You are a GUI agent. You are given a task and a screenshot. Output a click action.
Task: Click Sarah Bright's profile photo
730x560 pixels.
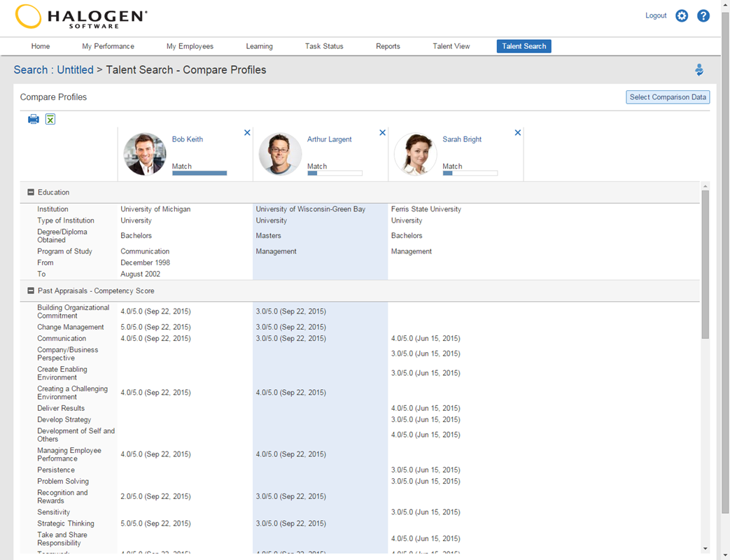coord(415,154)
